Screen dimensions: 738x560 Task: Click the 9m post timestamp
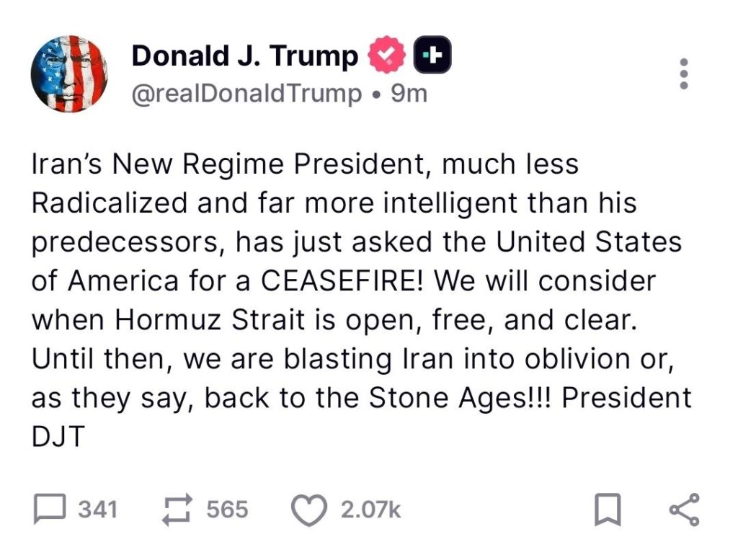coord(409,94)
